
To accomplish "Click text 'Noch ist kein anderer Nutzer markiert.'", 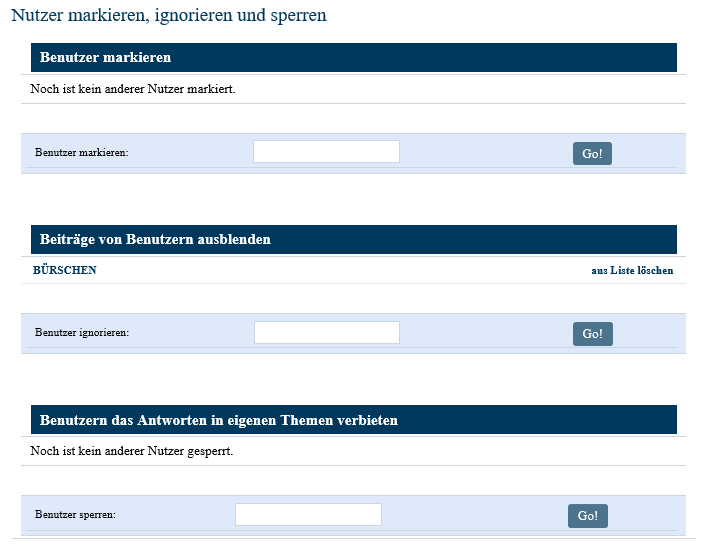I will [133, 89].
